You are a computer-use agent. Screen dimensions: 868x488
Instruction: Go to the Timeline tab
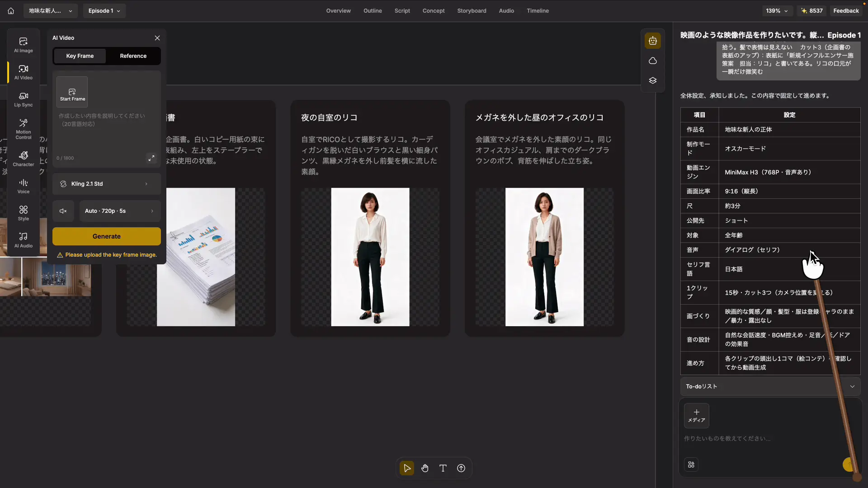(538, 11)
